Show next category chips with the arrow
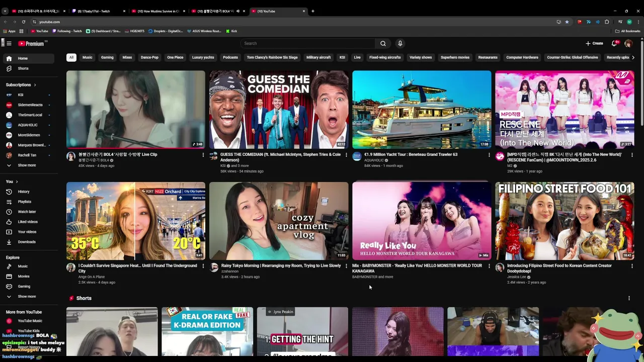The image size is (644, 362). coord(633,57)
